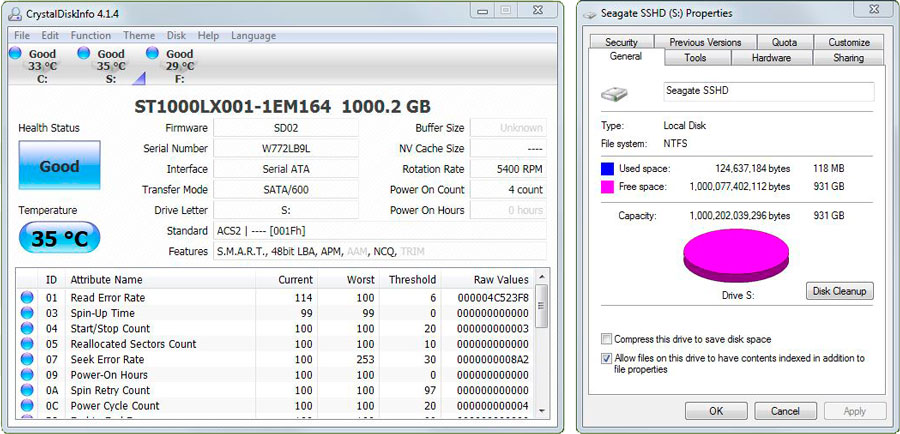Click the CrystalDiskInfo title bar app icon

click(15, 13)
